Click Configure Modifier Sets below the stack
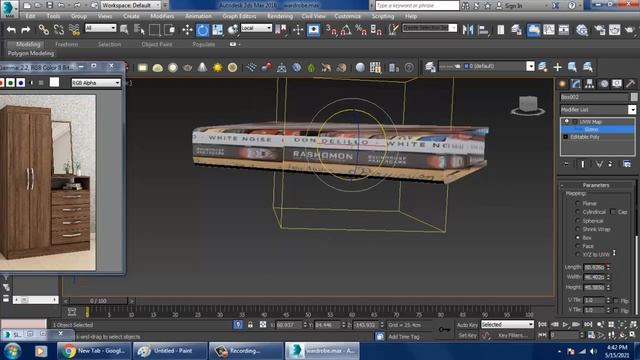Screen dimensions: 640x360 [627, 164]
